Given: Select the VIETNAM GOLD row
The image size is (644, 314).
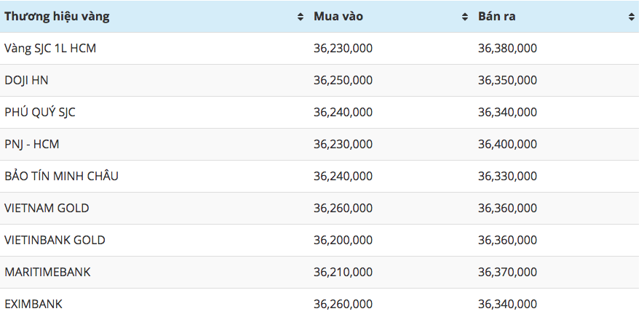Looking at the screenshot, I should click(319, 209).
